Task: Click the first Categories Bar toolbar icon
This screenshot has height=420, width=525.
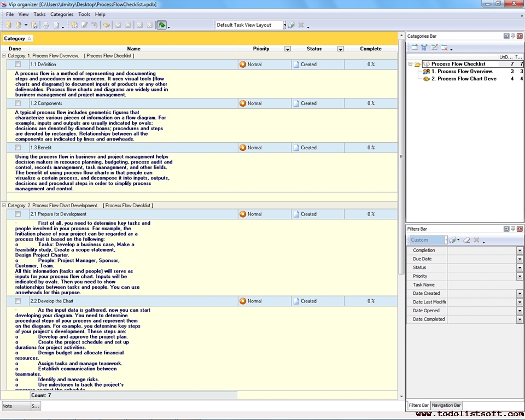Action: tap(415, 48)
